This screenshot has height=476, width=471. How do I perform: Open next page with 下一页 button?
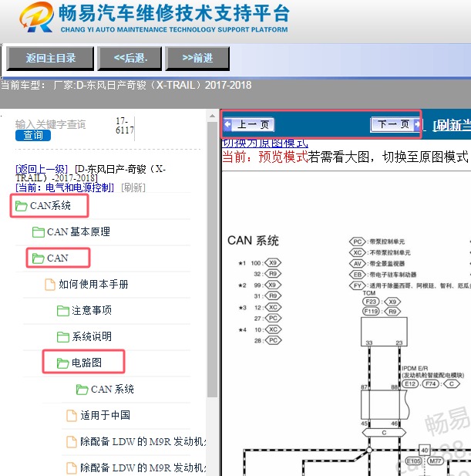pyautogui.click(x=395, y=124)
